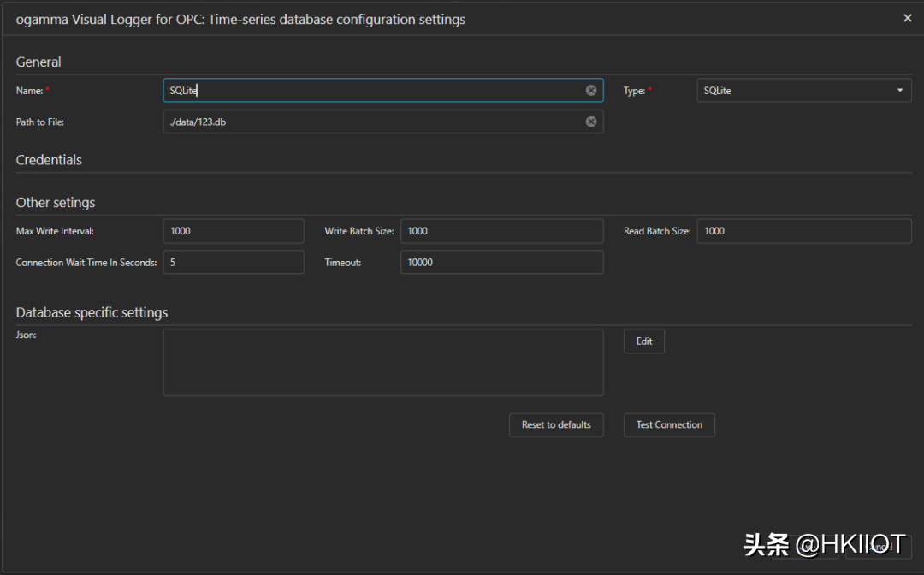Click the Name input field
924x575 pixels.
pos(383,90)
